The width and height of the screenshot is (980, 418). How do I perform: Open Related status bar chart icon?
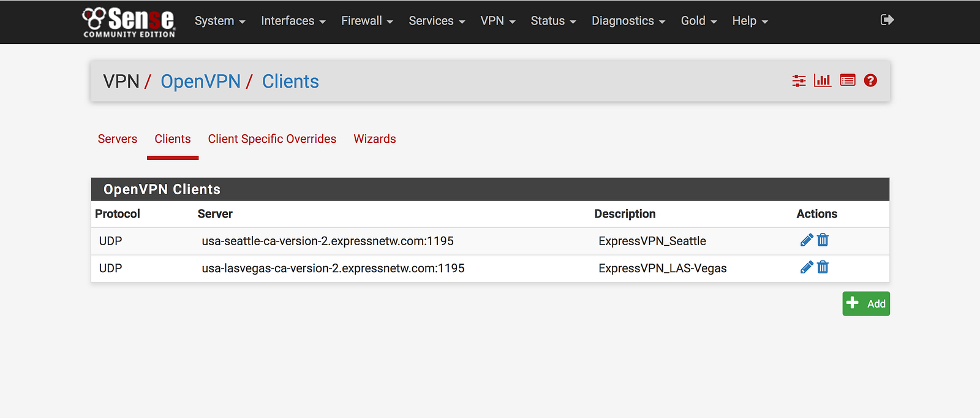click(823, 80)
